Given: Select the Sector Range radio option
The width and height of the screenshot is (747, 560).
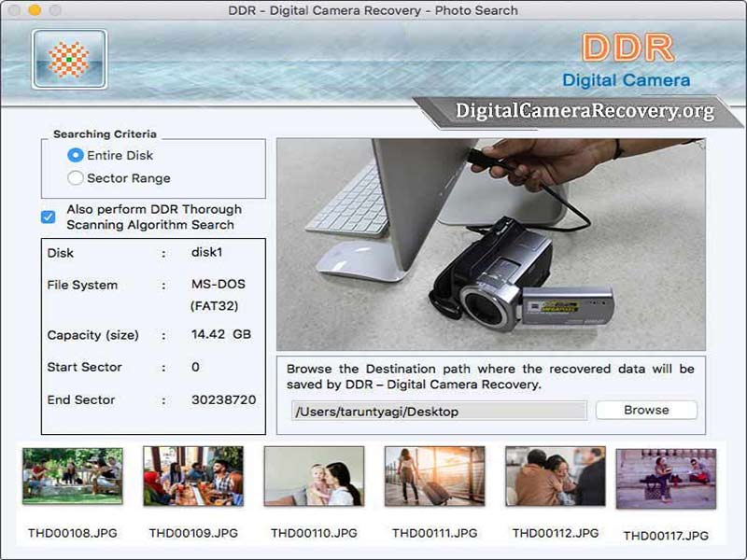Looking at the screenshot, I should click(76, 178).
